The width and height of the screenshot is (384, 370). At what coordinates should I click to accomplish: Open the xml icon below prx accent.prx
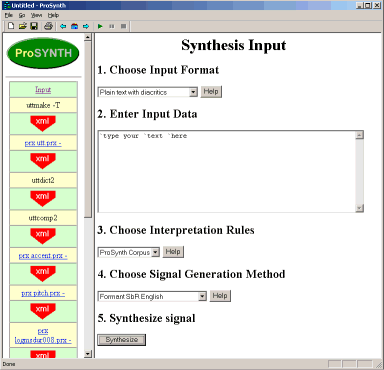(x=43, y=273)
